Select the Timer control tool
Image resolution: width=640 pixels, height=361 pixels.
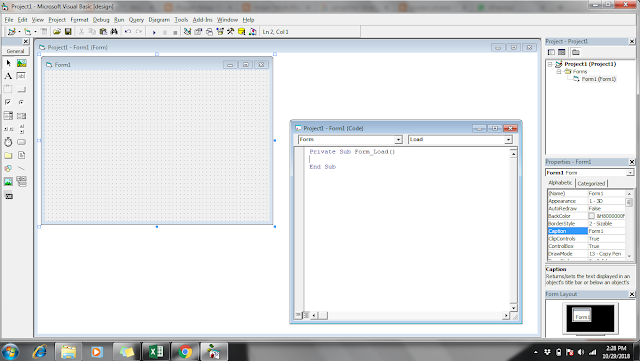(9, 142)
